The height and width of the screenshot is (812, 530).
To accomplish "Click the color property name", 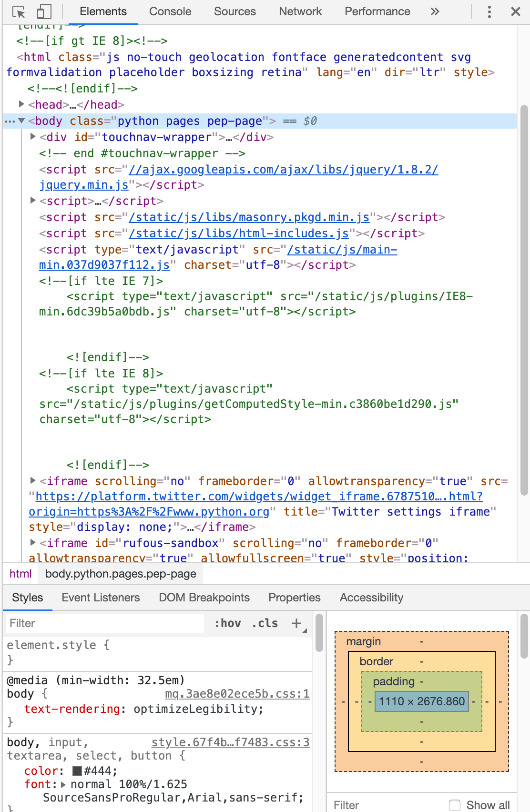I will (41, 771).
